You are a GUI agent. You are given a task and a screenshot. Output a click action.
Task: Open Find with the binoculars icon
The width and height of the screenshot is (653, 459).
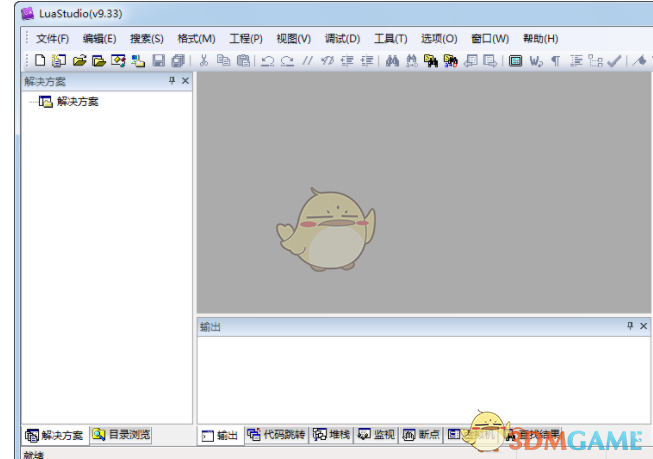392,61
